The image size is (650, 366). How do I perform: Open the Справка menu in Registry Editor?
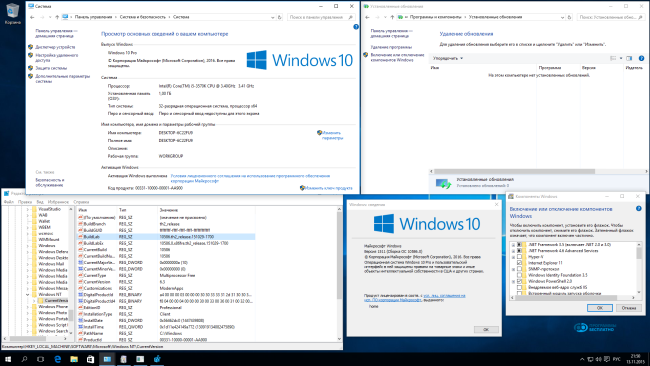tap(81, 202)
